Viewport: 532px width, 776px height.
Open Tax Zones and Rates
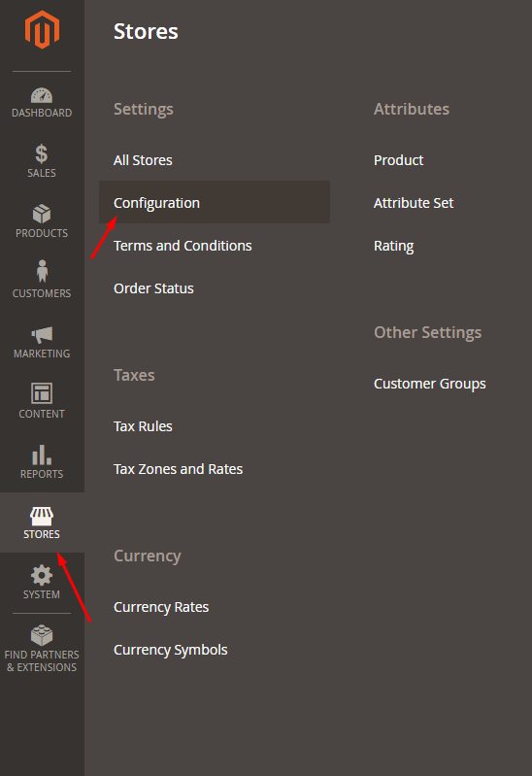pos(179,469)
